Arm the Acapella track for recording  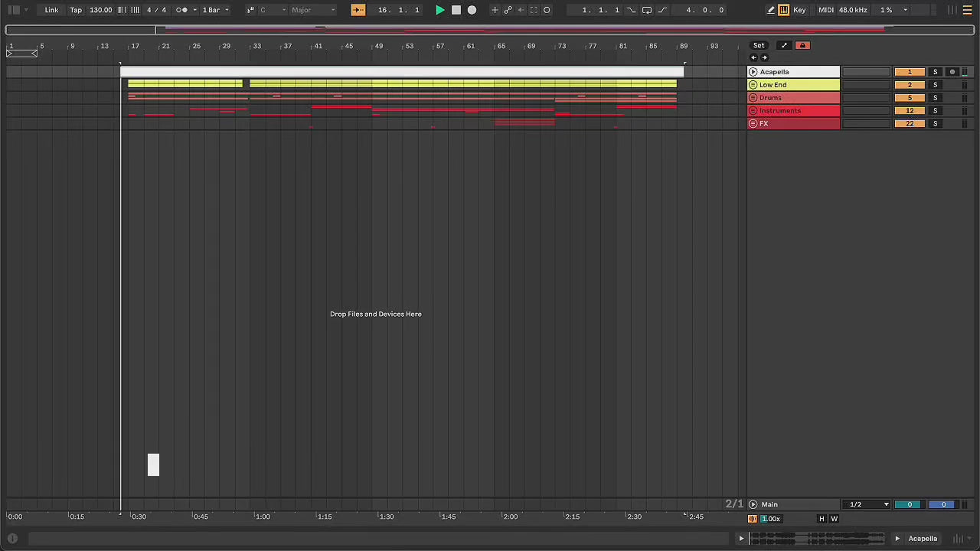tap(952, 72)
